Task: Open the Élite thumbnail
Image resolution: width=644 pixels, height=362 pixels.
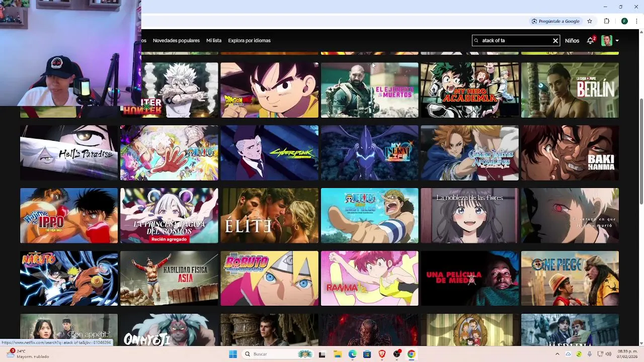Action: 269,216
